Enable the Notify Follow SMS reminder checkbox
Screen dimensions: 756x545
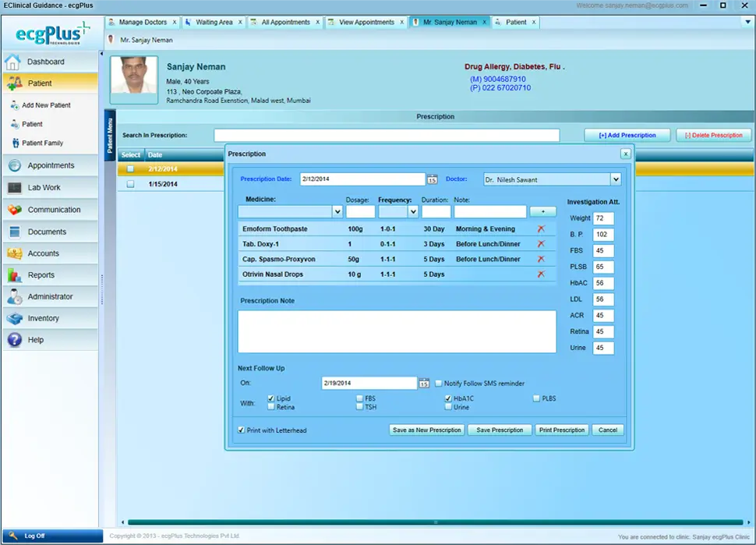pyautogui.click(x=438, y=383)
